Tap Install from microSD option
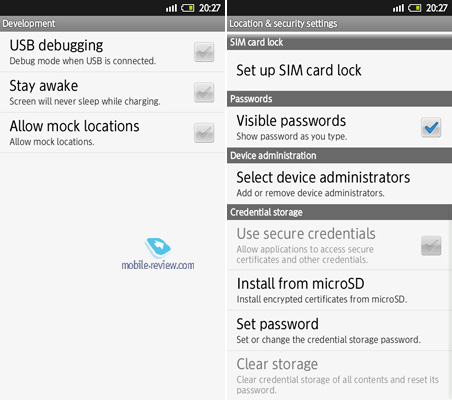This screenshot has width=452, height=400. coord(339,290)
